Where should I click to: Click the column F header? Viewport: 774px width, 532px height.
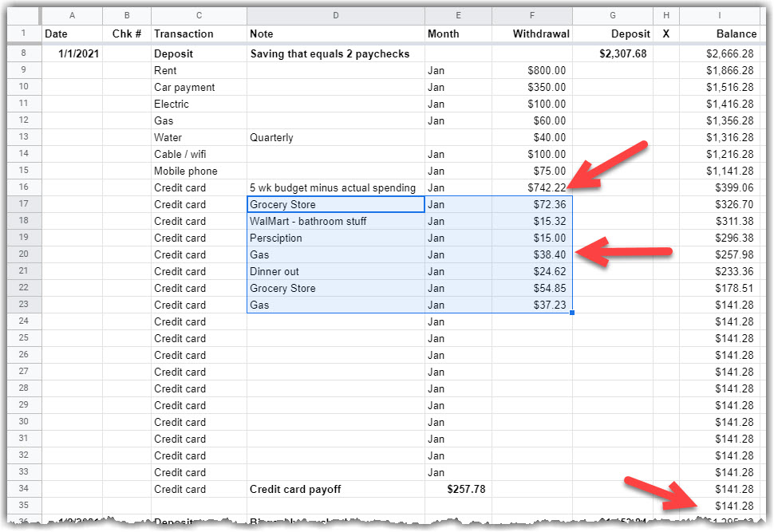click(531, 16)
